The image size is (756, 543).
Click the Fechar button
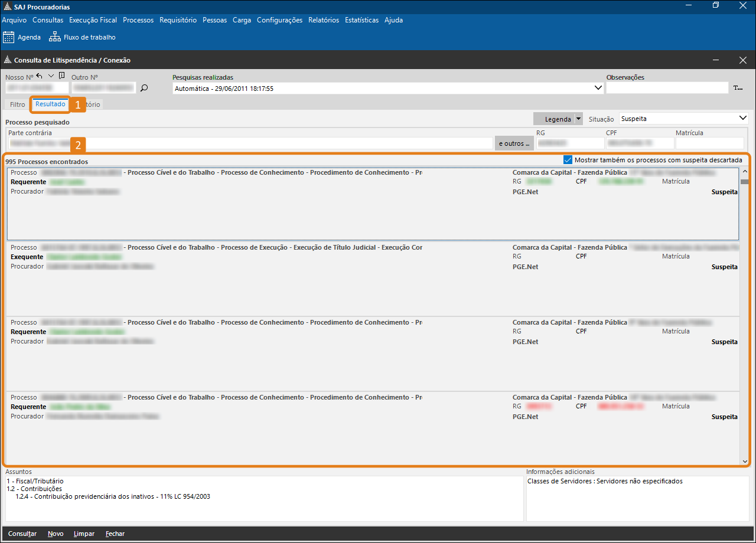[115, 534]
